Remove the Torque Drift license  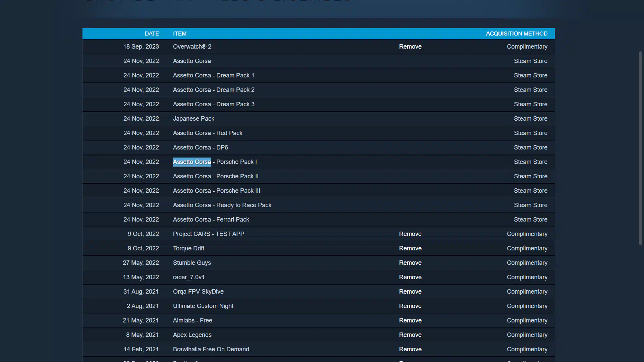click(410, 248)
